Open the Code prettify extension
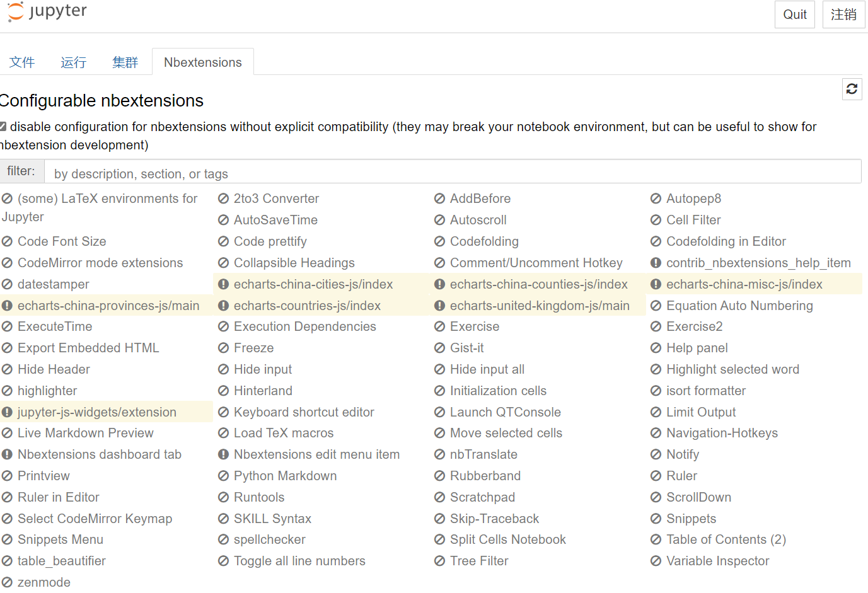 pos(270,241)
